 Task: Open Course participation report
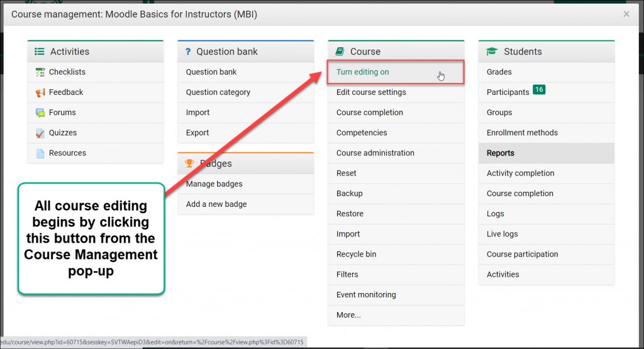pyautogui.click(x=522, y=254)
